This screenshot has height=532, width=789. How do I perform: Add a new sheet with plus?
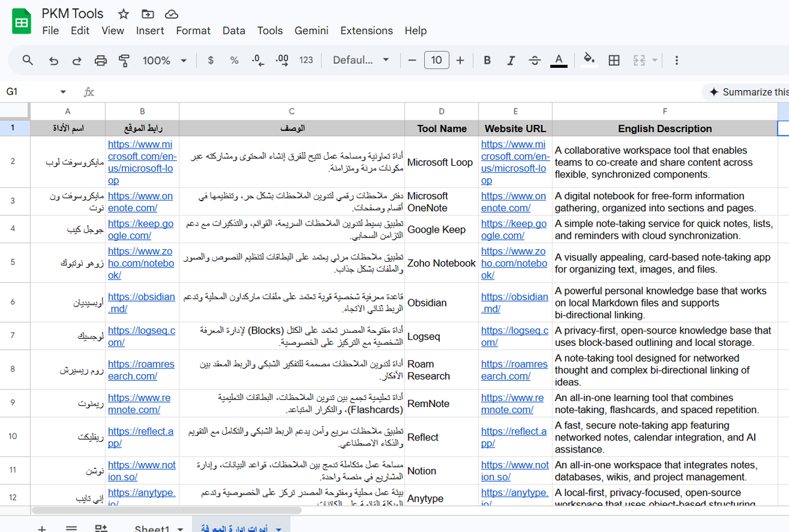point(42,529)
